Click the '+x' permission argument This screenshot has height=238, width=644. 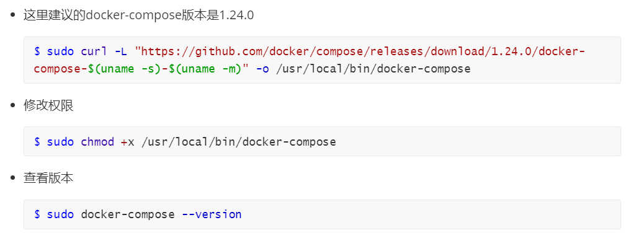128,142
